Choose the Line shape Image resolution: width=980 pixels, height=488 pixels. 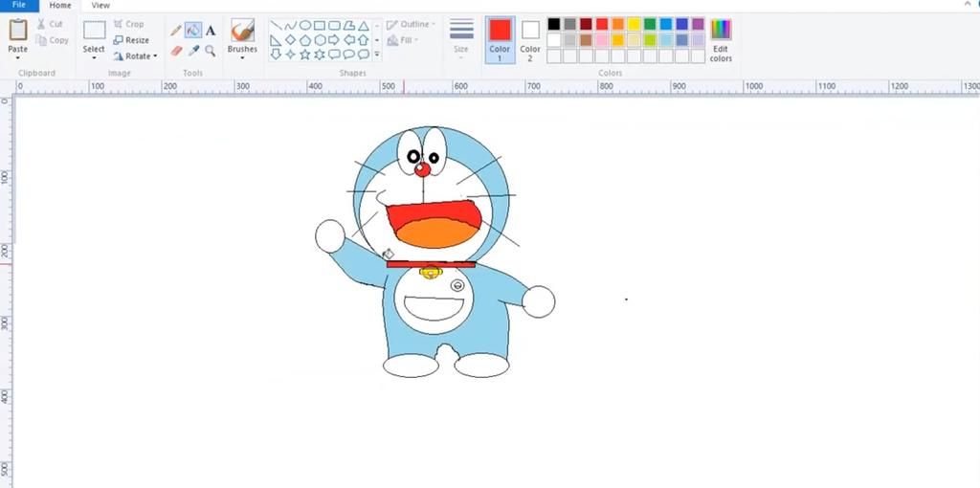pos(276,26)
